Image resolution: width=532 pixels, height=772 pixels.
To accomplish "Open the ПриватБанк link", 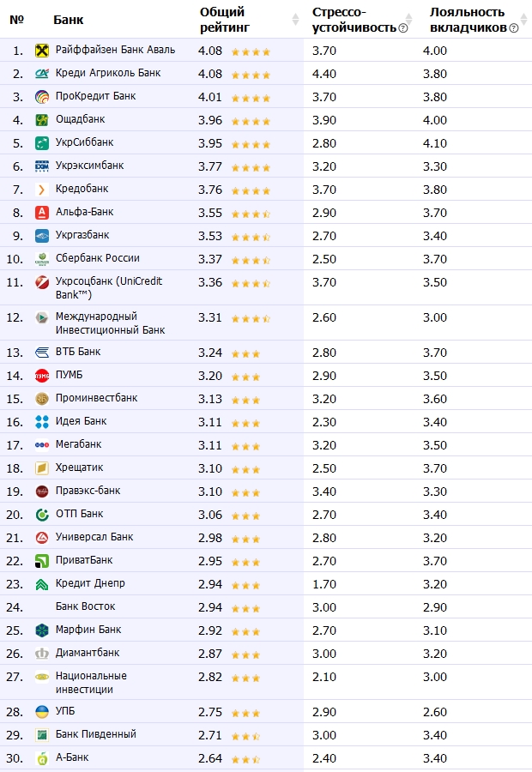I will pos(84,560).
